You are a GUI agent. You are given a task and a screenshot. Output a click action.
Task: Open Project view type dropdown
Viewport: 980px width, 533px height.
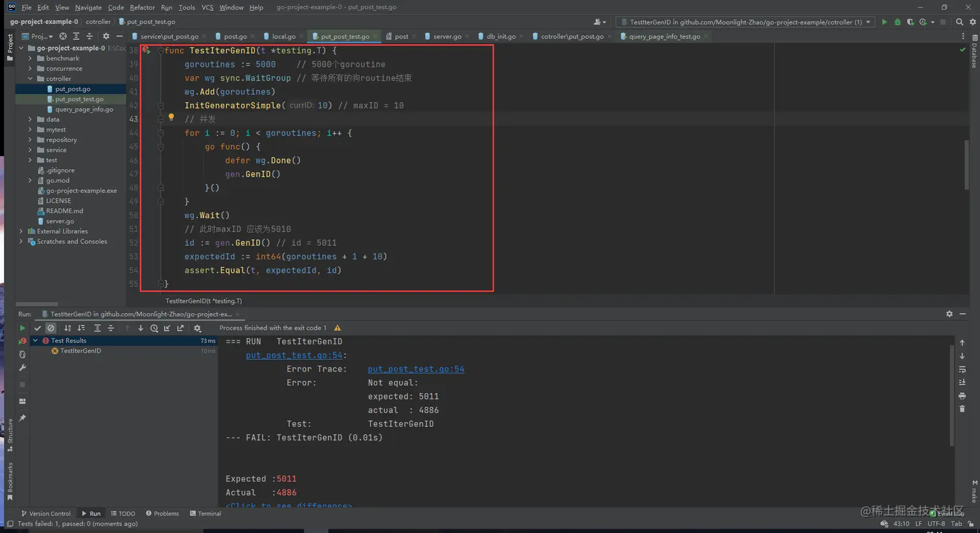tap(37, 36)
